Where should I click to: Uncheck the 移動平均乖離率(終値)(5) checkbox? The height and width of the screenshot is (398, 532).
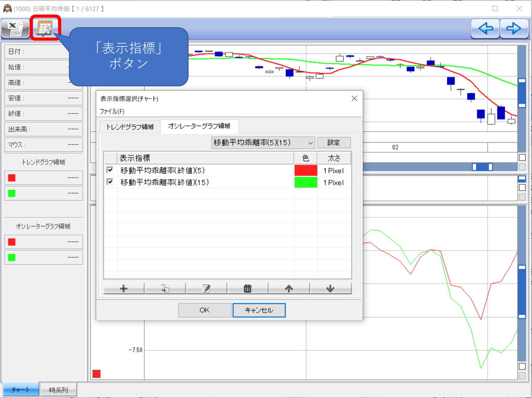110,170
